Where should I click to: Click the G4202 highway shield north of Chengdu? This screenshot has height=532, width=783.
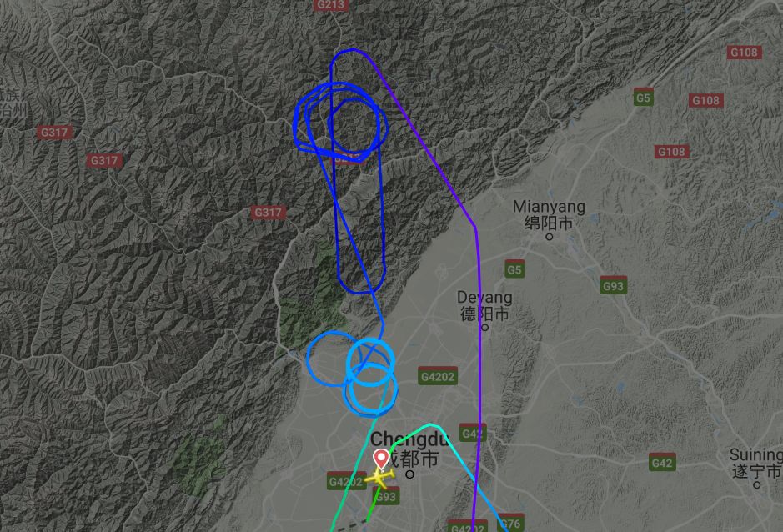[x=438, y=376]
